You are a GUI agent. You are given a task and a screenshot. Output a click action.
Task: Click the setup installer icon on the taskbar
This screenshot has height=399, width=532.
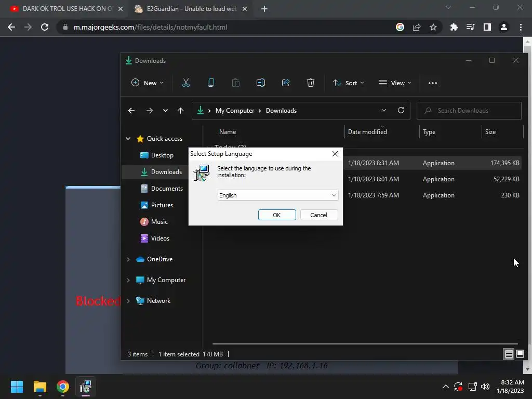click(86, 387)
